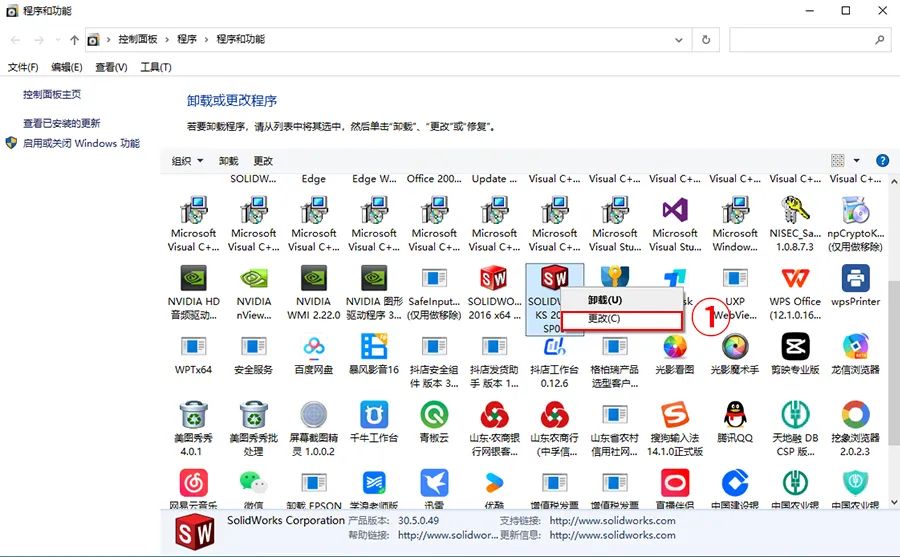Select the 屏幕截图精灵 1.0.0.2 icon
The width and height of the screenshot is (900, 557).
pyautogui.click(x=314, y=415)
